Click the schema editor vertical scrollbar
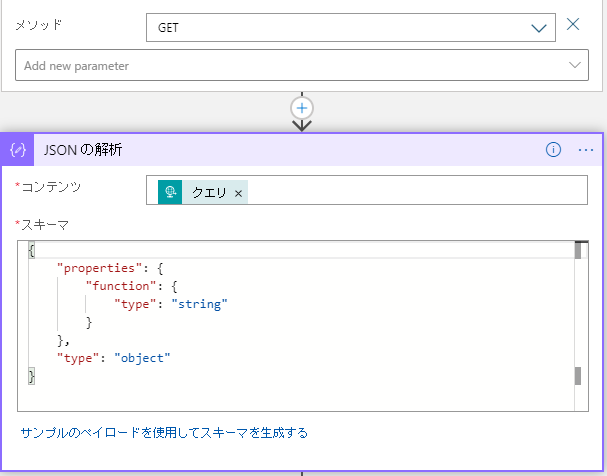This screenshot has width=607, height=476. [581, 326]
